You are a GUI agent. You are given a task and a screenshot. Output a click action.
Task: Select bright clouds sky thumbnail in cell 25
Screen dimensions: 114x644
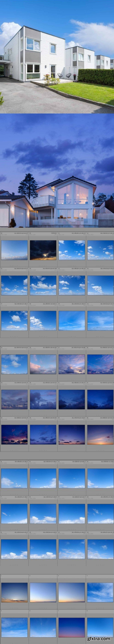(14, 364)
